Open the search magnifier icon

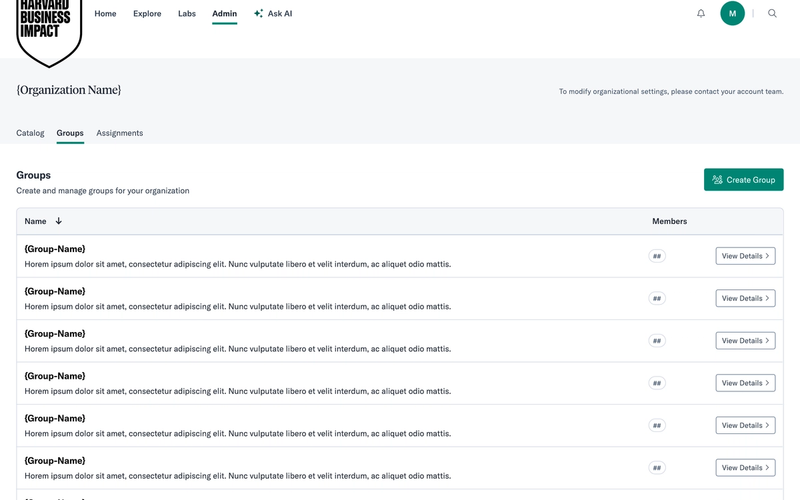pos(772,14)
